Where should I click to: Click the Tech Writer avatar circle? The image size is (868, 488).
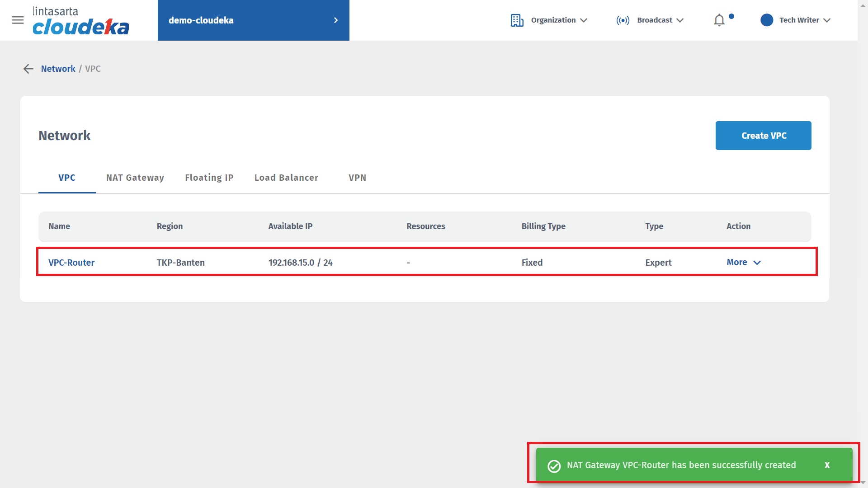point(767,20)
